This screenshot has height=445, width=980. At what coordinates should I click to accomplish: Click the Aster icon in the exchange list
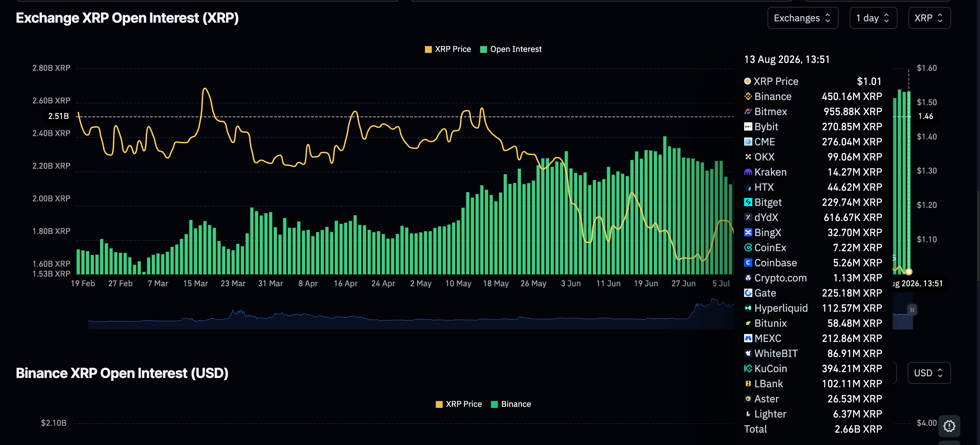[x=748, y=399]
